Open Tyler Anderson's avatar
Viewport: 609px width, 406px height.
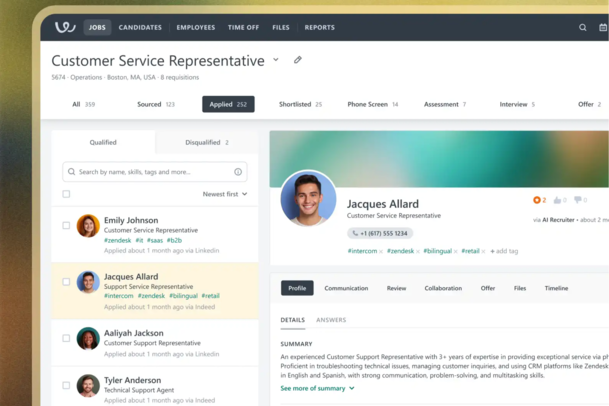pyautogui.click(x=88, y=385)
